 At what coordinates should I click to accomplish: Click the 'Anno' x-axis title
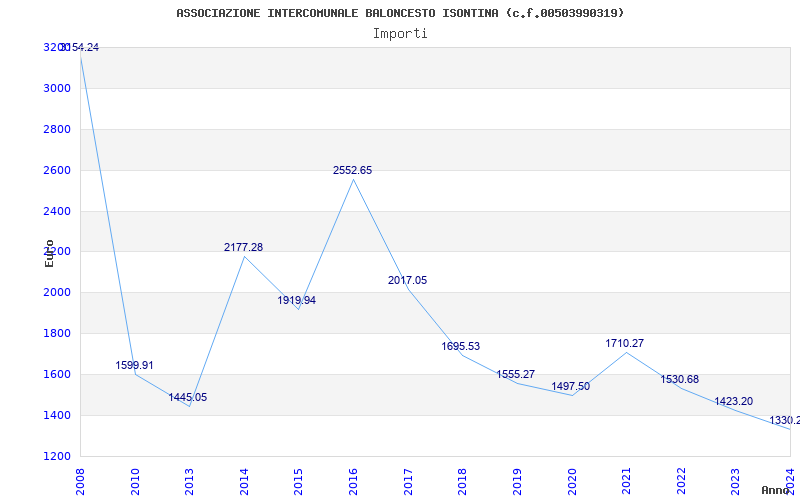(775, 490)
